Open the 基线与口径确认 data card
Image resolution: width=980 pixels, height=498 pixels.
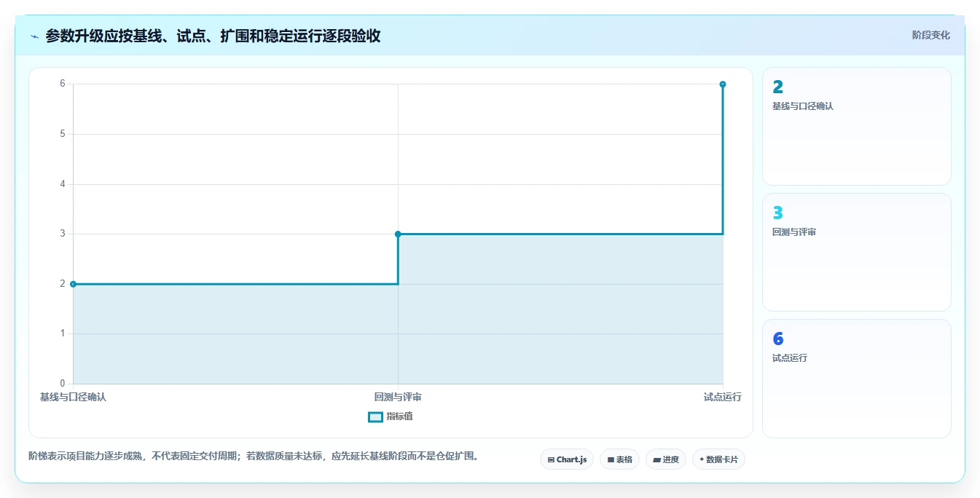click(x=857, y=127)
